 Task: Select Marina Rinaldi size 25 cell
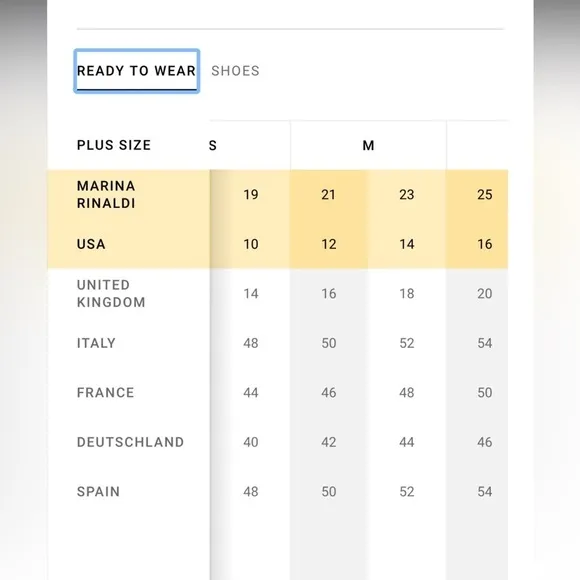coord(484,195)
